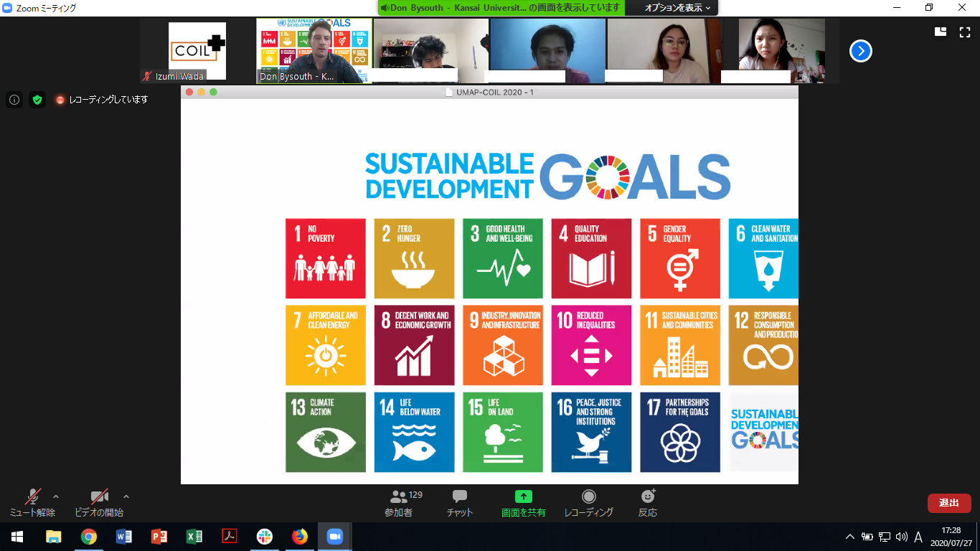Click the green encryption shield icon
The height and width of the screenshot is (551, 980).
(x=37, y=100)
